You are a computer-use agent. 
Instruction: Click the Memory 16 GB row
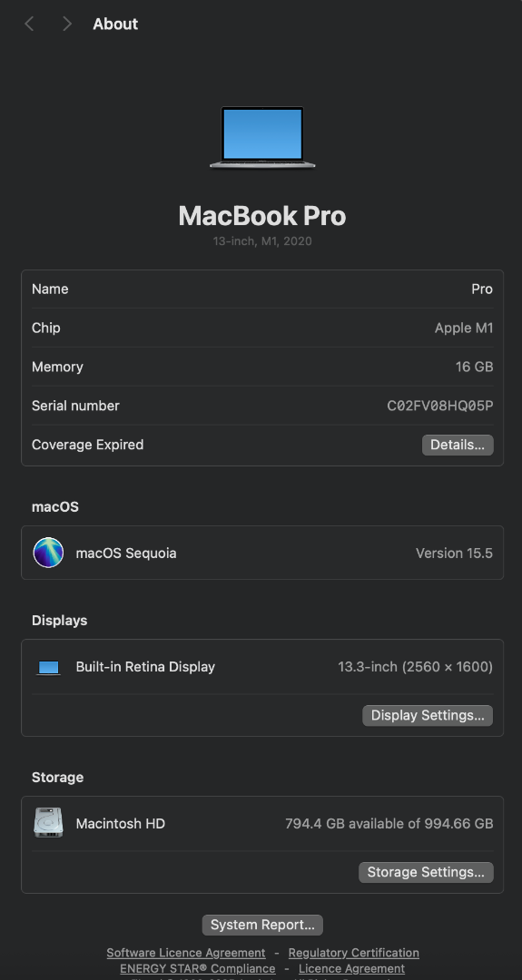click(262, 367)
